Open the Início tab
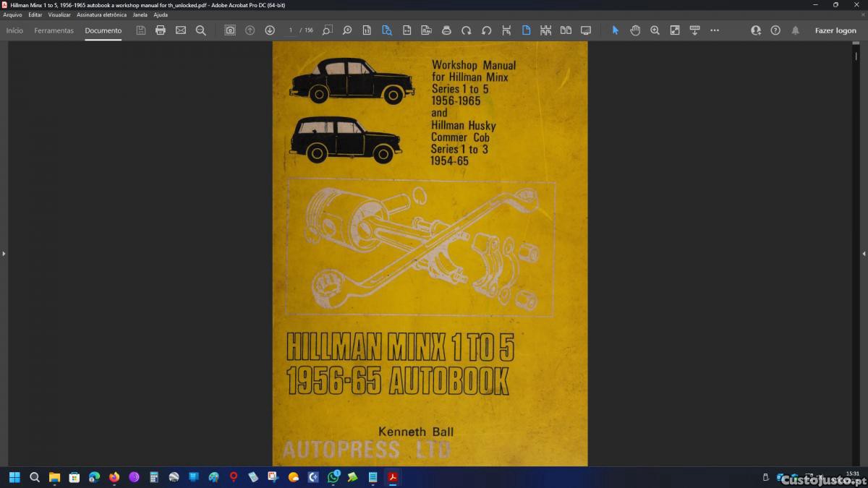Image resolution: width=868 pixels, height=488 pixels. coord(14,30)
